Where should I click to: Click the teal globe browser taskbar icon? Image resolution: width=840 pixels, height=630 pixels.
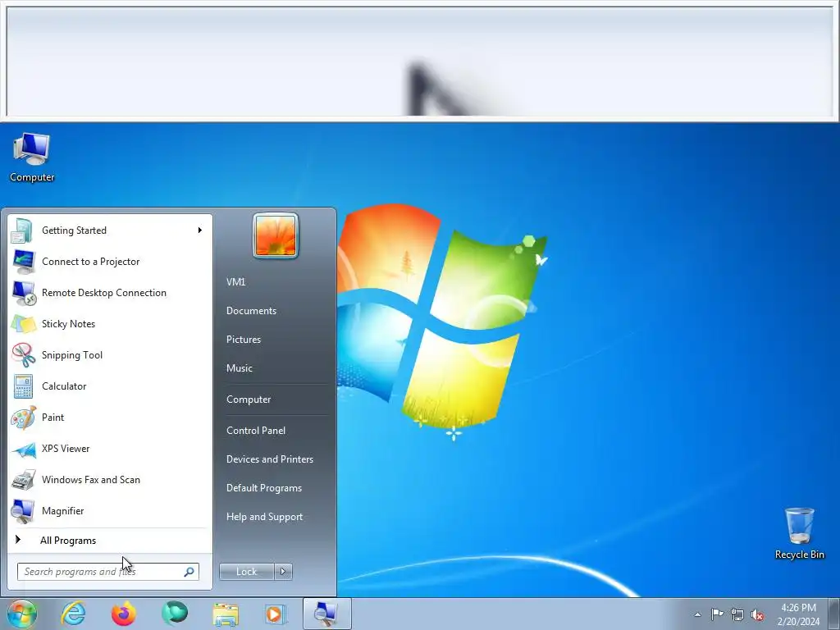coord(175,614)
